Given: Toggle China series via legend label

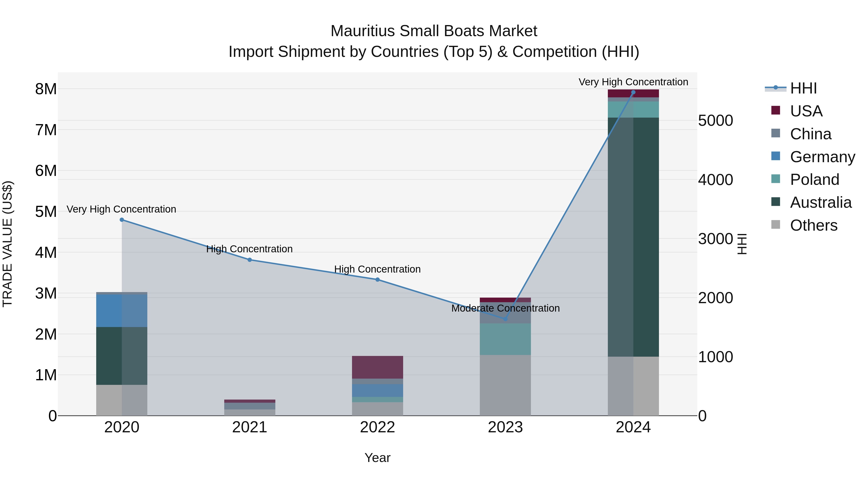Looking at the screenshot, I should [x=811, y=134].
